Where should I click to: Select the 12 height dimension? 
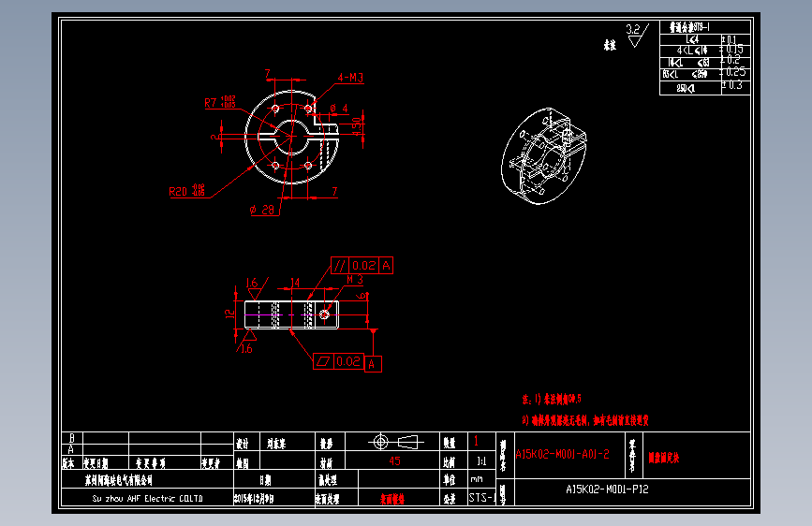[x=229, y=314]
